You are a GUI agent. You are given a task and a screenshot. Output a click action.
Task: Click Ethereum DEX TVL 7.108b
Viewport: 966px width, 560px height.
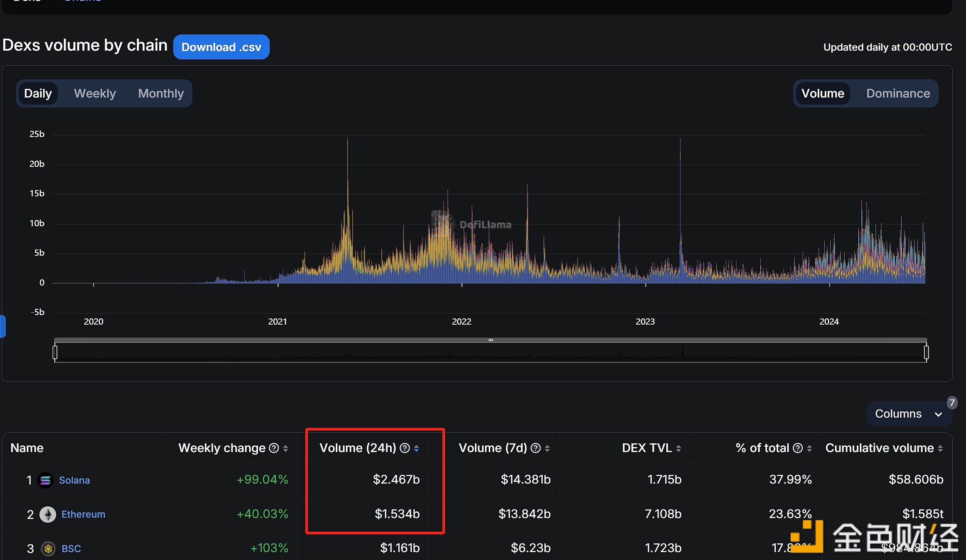[x=663, y=514]
